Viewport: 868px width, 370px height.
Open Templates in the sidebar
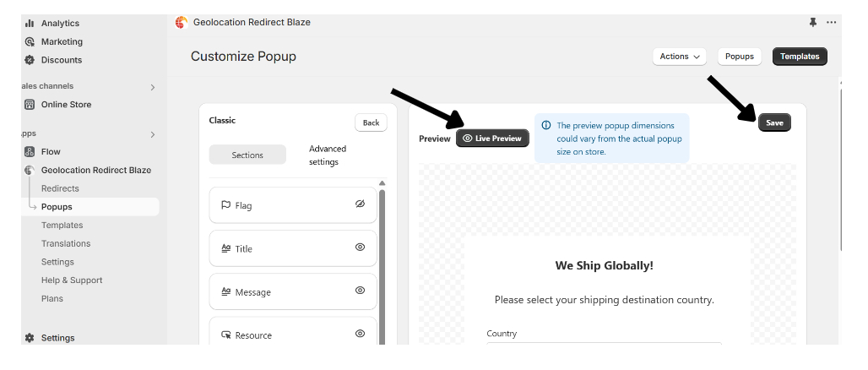62,225
